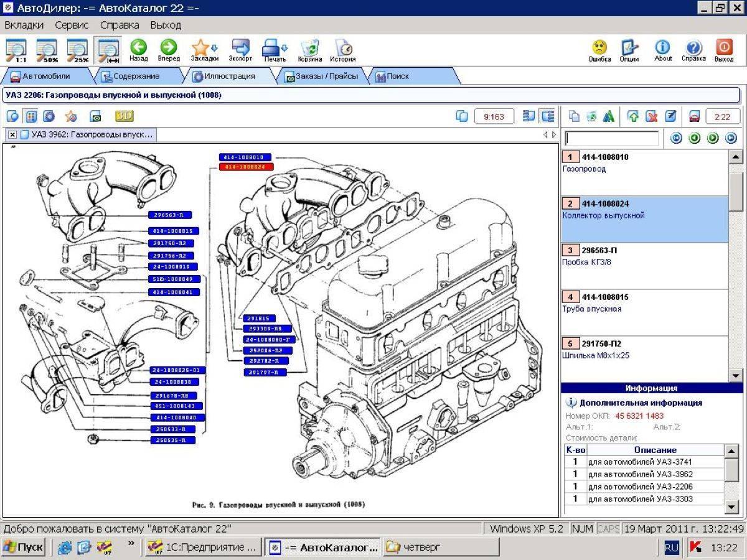Screen dimensions: 747x560
Task: Fit illustration to window width
Action: [108, 50]
